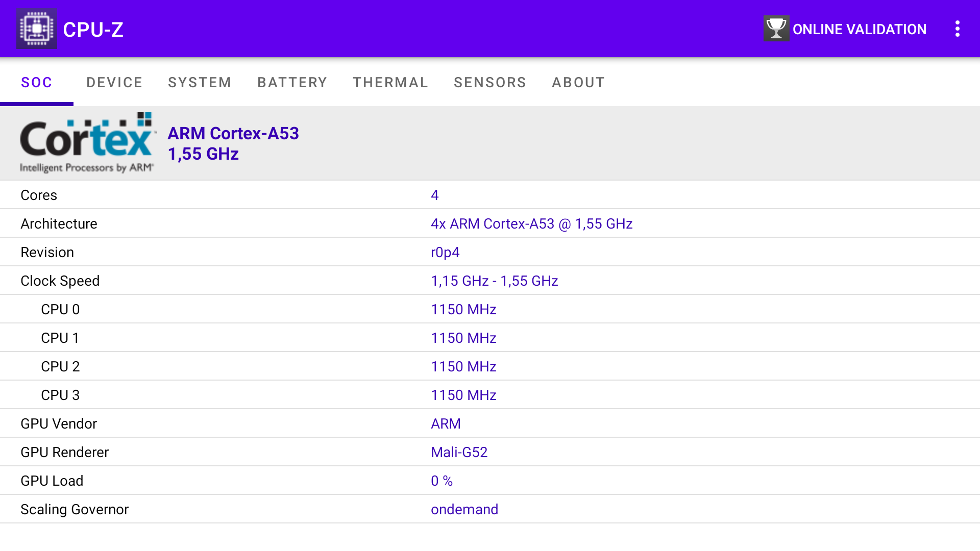Show the ABOUT tab

(x=578, y=83)
